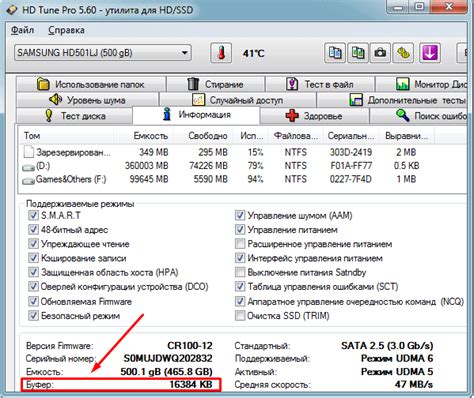The image size is (474, 398).
Task: Enable Расширенное управление питанием checkbox
Action: pos(240,244)
